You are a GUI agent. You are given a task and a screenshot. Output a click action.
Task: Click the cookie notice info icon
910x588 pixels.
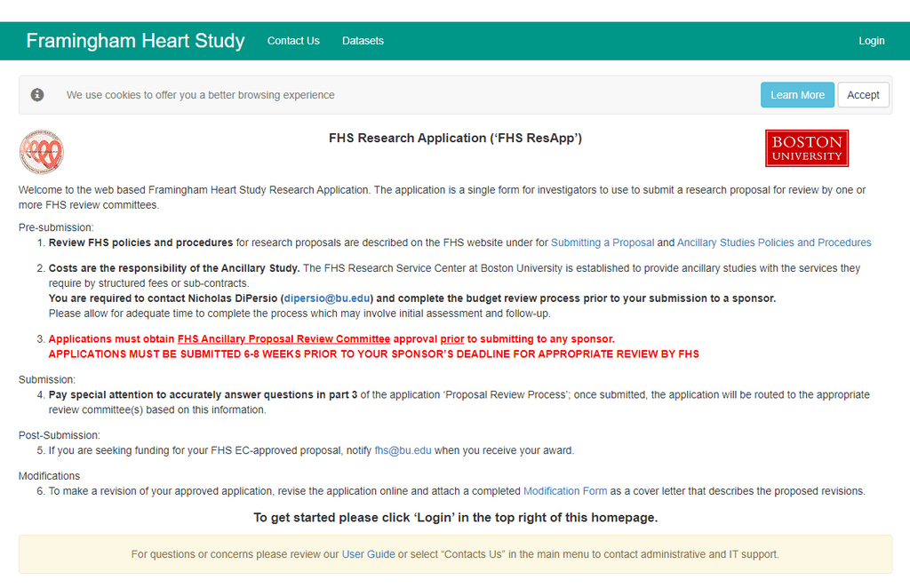[36, 94]
